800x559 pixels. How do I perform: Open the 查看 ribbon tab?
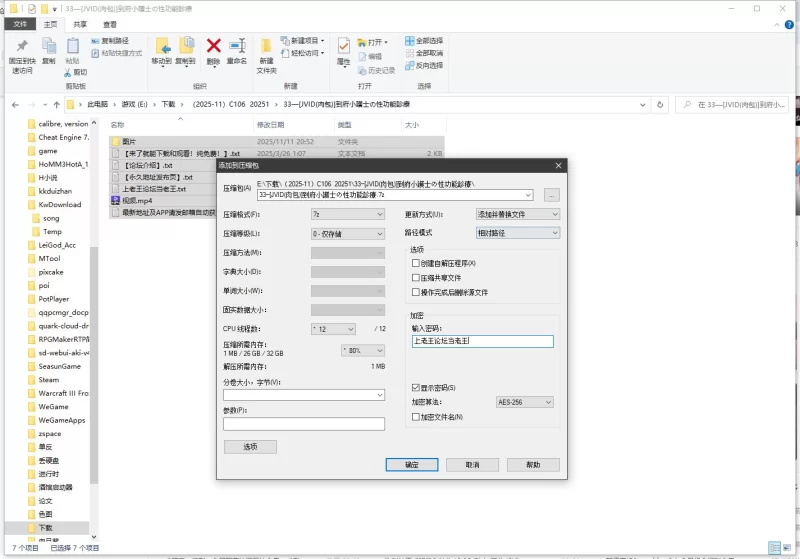[x=109, y=24]
